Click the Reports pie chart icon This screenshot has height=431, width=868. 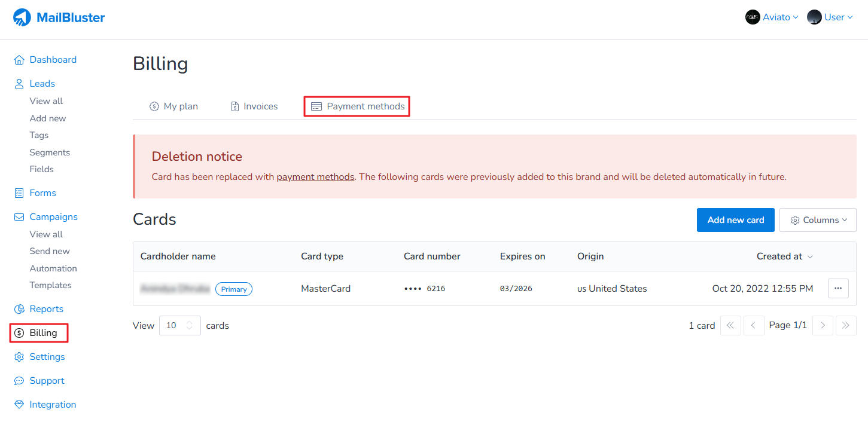pyautogui.click(x=19, y=309)
